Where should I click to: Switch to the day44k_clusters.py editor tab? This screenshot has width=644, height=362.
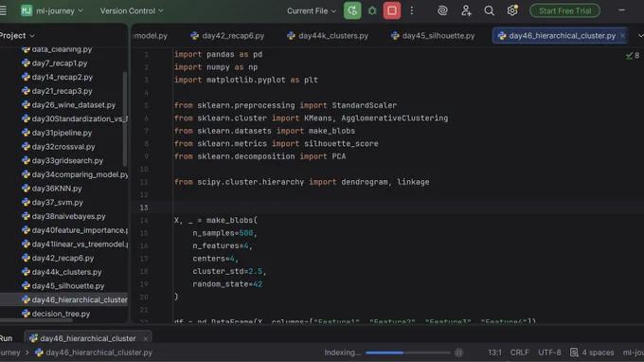click(x=328, y=36)
